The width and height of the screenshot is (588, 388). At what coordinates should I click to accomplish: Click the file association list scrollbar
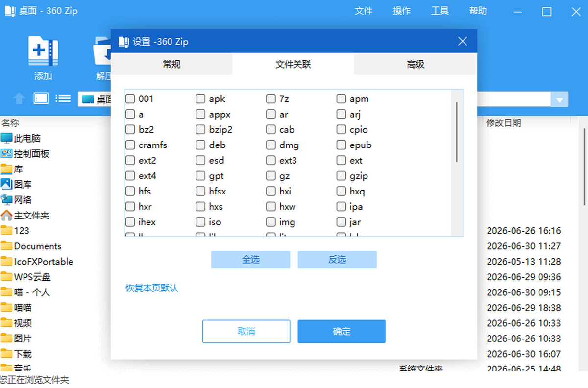pos(457,132)
